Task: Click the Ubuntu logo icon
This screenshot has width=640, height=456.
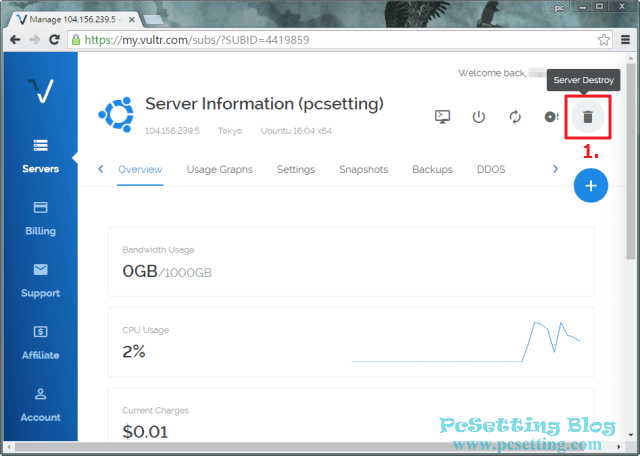Action: pyautogui.click(x=116, y=115)
